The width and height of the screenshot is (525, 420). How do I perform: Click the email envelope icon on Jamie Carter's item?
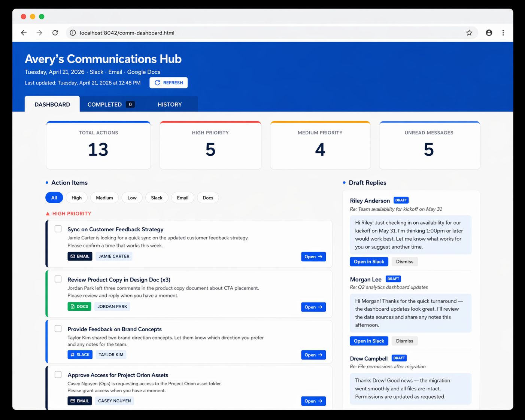coord(73,256)
